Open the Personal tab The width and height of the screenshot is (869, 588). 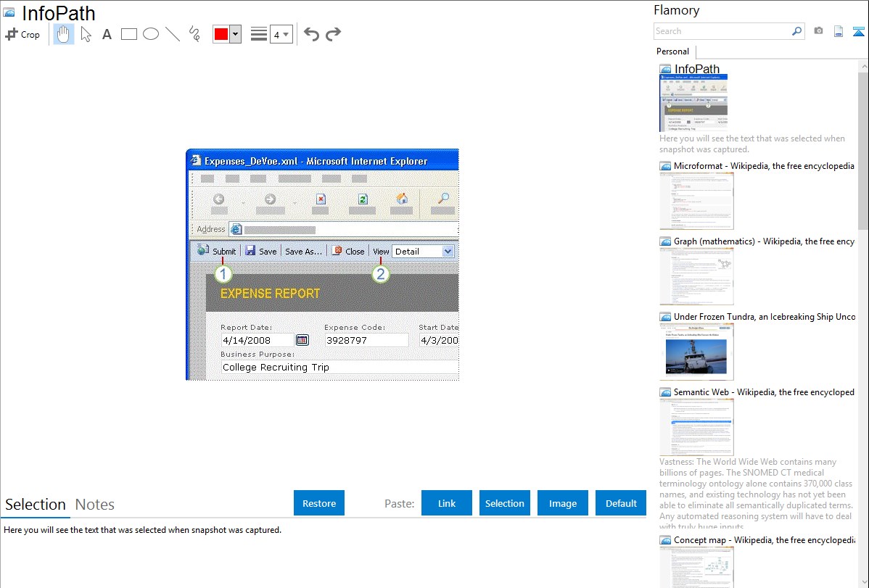point(672,51)
